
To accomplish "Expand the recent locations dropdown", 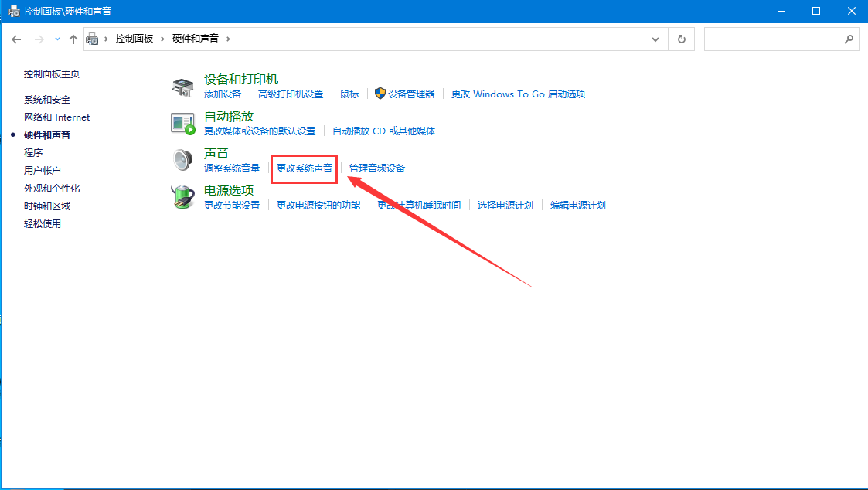I will click(57, 39).
